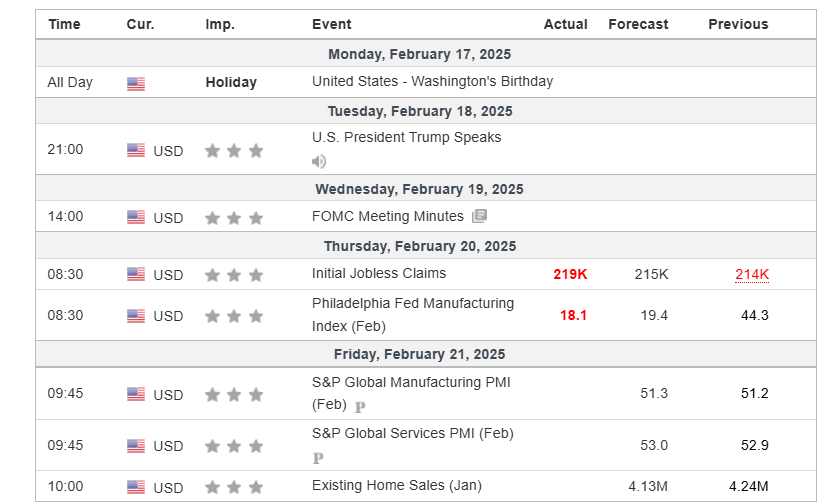Click the Actual column header

click(566, 24)
